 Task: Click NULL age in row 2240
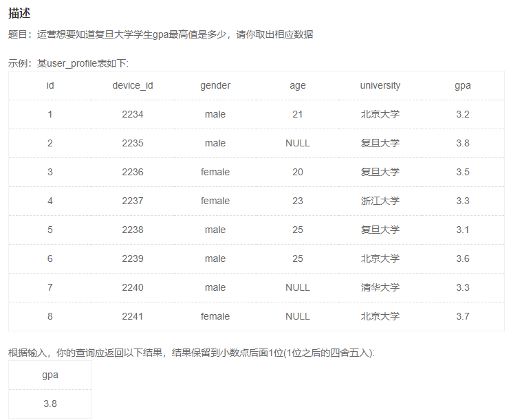(x=298, y=287)
